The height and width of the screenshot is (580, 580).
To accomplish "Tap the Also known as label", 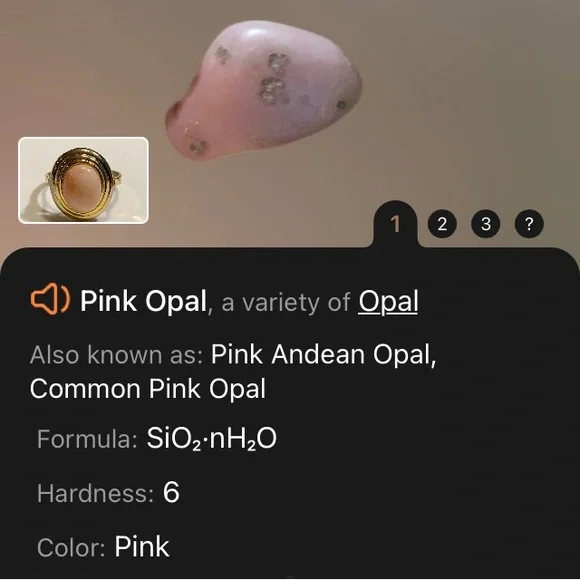I will tap(117, 355).
